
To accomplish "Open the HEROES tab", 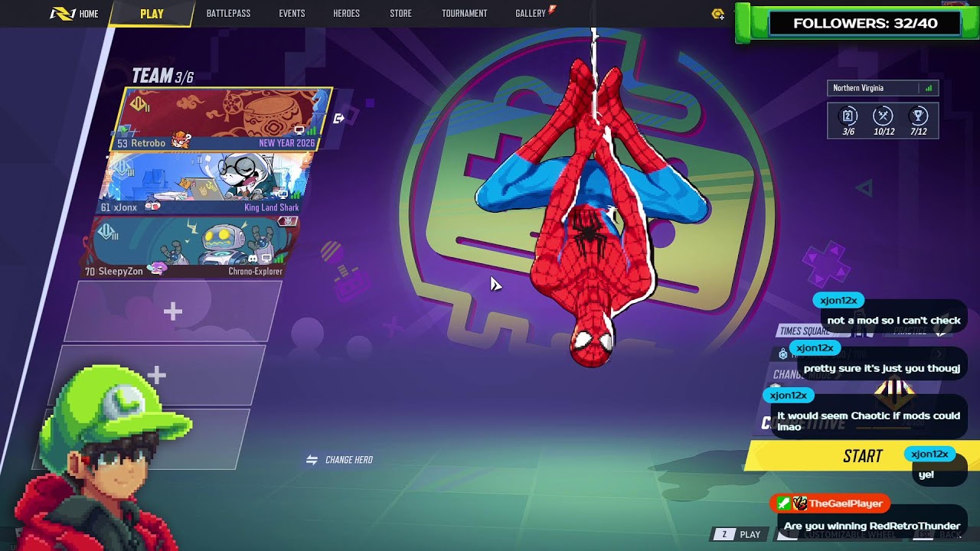I will coord(346,14).
